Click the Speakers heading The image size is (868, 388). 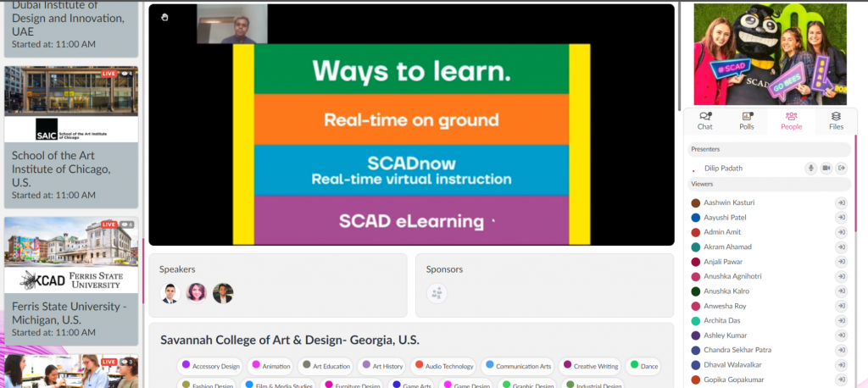point(177,269)
